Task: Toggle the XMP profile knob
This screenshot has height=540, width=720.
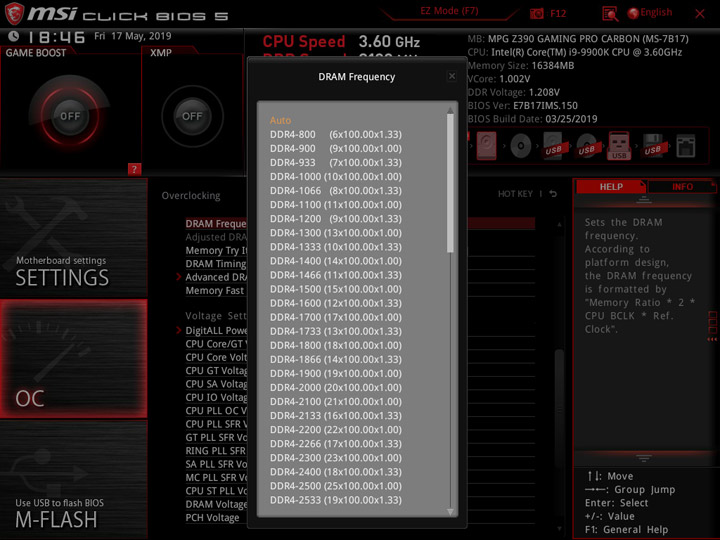Action: 192,116
